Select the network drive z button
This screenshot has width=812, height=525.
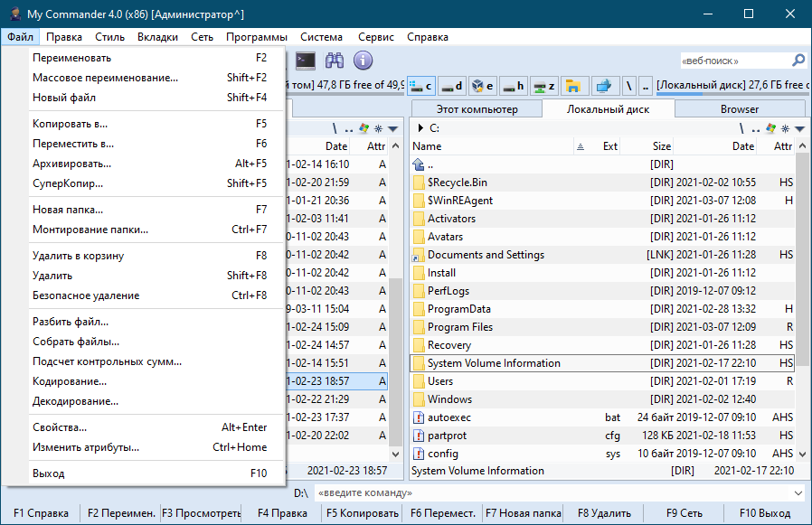click(543, 86)
